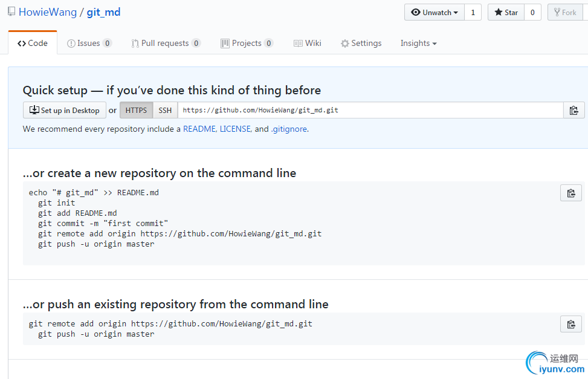This screenshot has width=588, height=379.
Task: Click the 'git add README.md' command line
Action: click(x=77, y=213)
